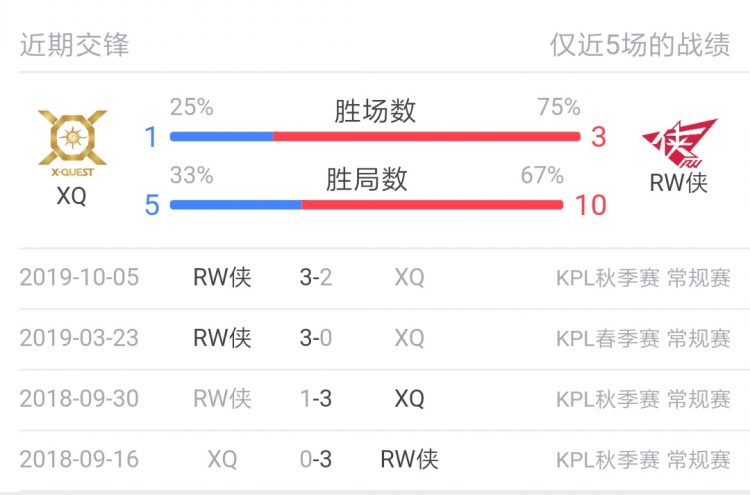The image size is (750, 495).
Task: Tap the 3-2 score result
Action: point(316,277)
